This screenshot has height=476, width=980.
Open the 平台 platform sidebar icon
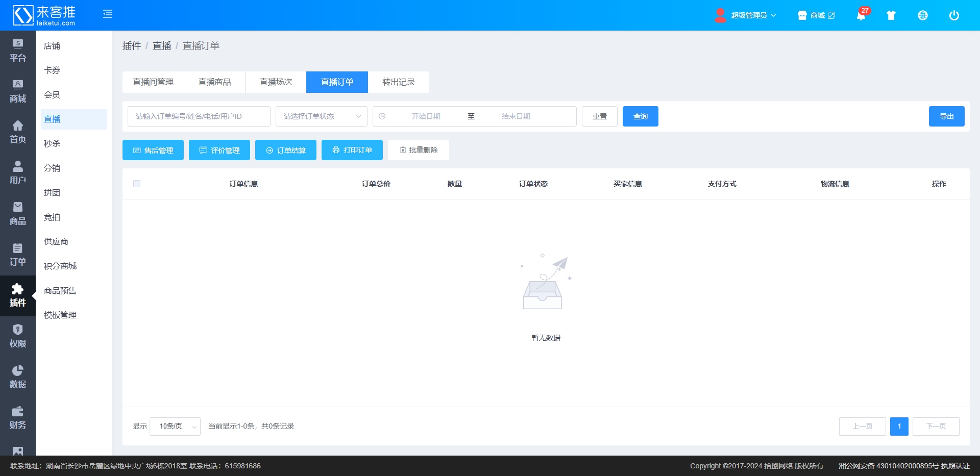18,51
